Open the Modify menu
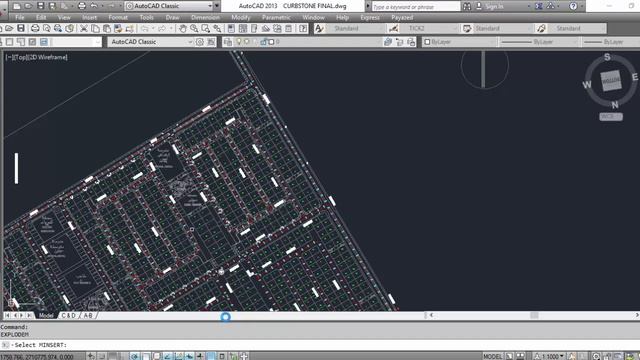Image resolution: width=640 pixels, height=360 pixels. (x=240, y=18)
